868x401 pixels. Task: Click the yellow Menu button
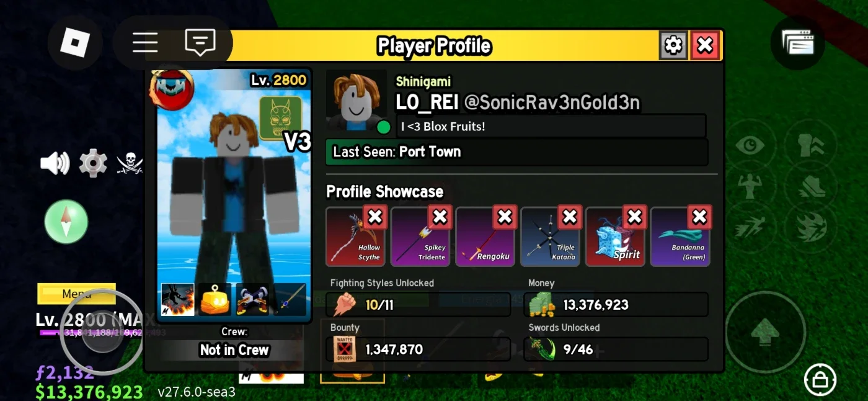[76, 294]
